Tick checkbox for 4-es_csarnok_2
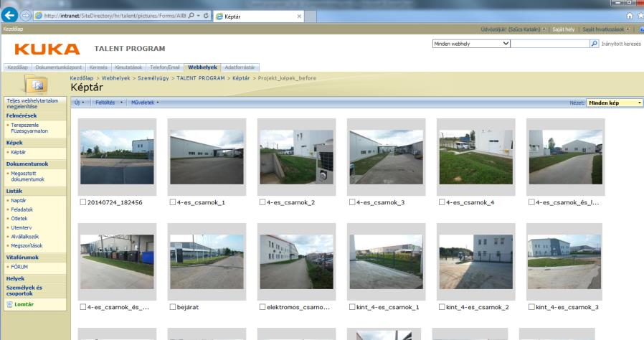This screenshot has height=340, width=644. (262, 202)
